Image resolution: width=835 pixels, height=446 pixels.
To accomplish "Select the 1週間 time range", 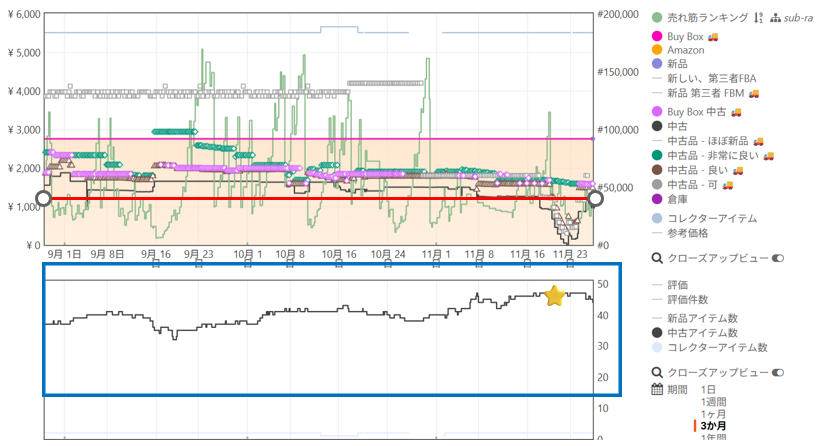I will 714,402.
